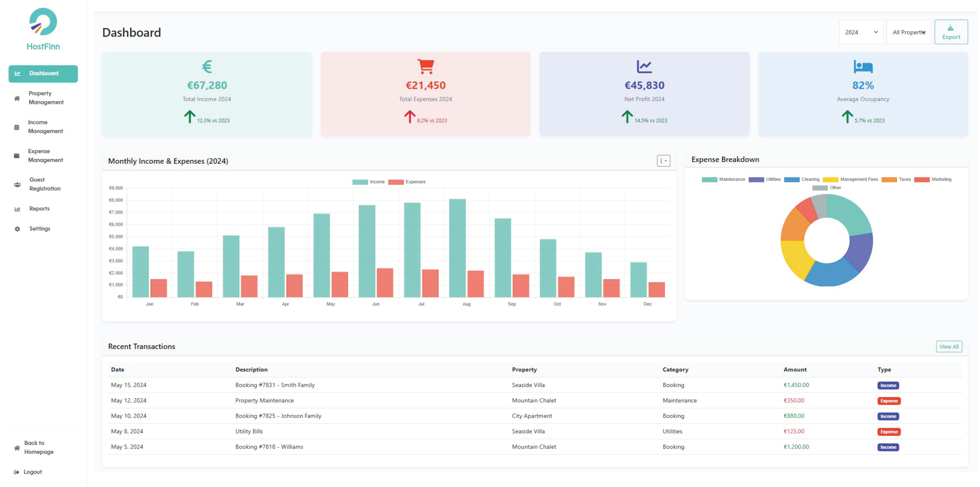This screenshot has height=487, width=980.
Task: Toggle Maintenance slice in donut legend
Action: click(723, 179)
